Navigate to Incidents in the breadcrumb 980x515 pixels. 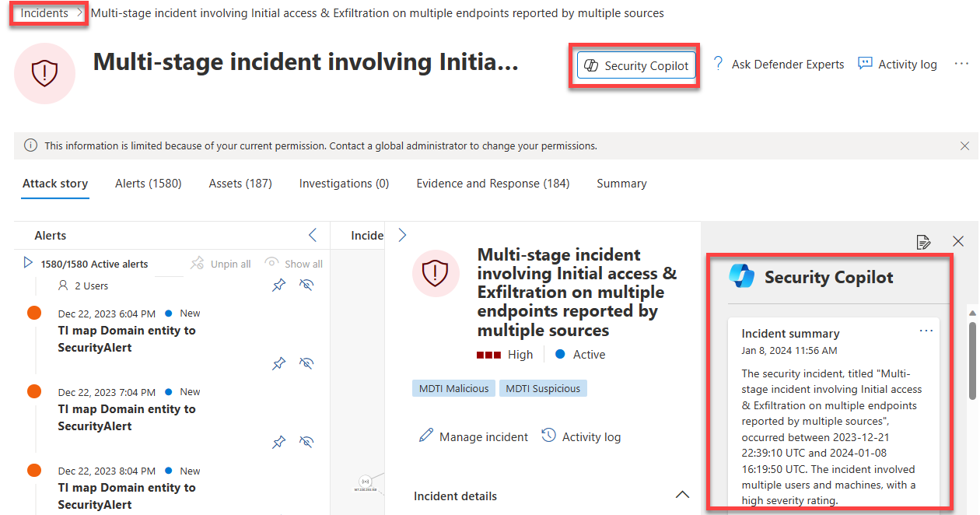tap(44, 13)
